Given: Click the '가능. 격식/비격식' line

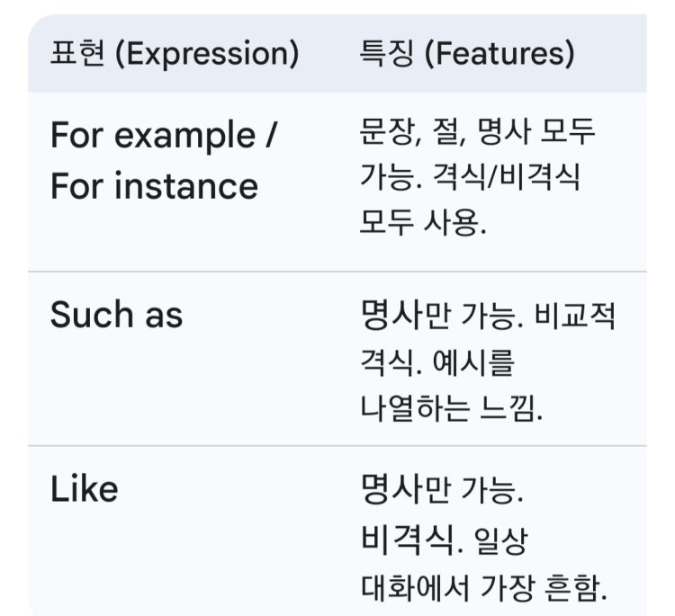Looking at the screenshot, I should [470, 177].
